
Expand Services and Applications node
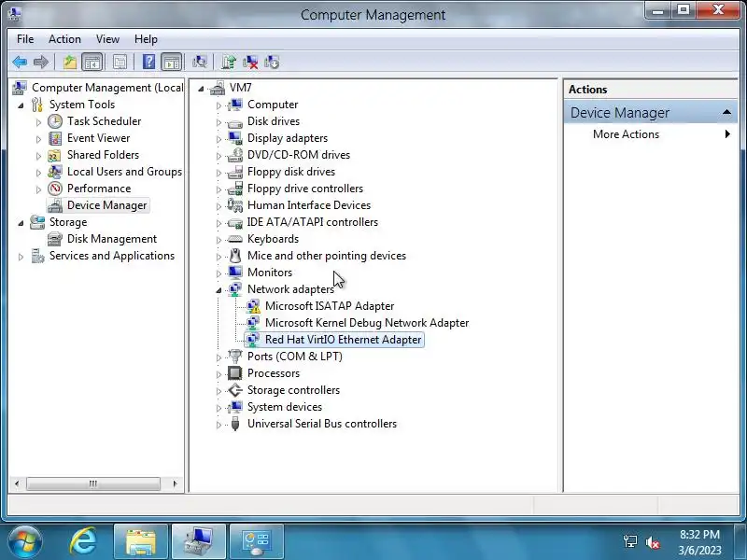pyautogui.click(x=21, y=257)
